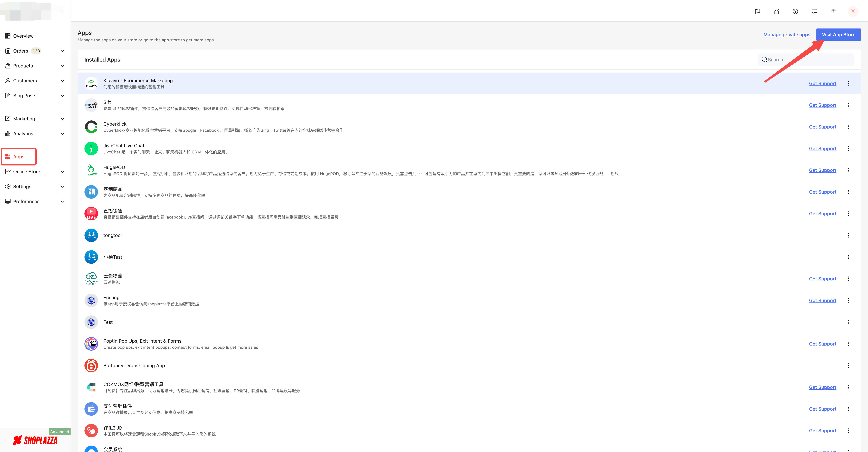
Task: Click the Poptin Pop Ups app logo
Action: point(91,344)
